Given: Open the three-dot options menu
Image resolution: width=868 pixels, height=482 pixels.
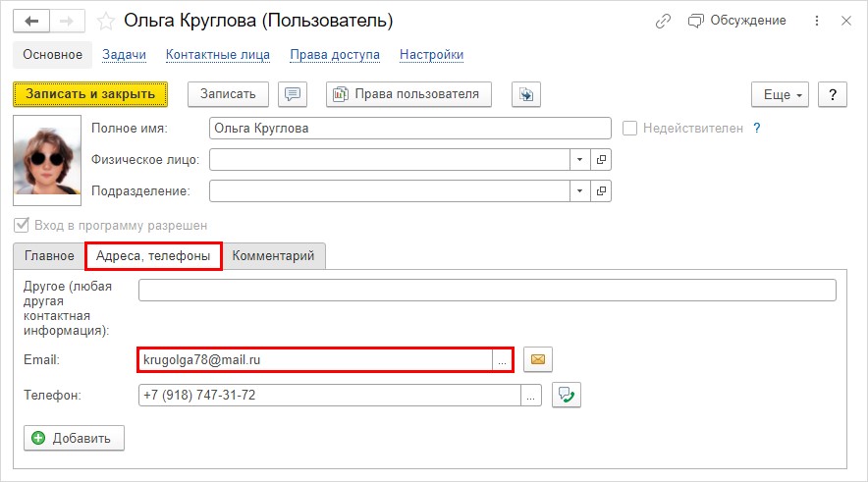Looking at the screenshot, I should coord(817,21).
